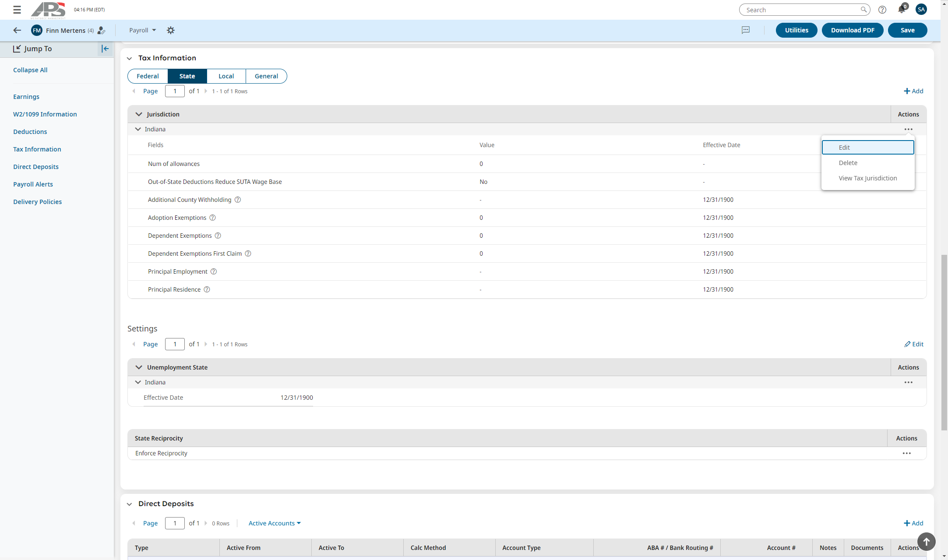Click the Download PDF button
This screenshot has height=560, width=948.
853,30
